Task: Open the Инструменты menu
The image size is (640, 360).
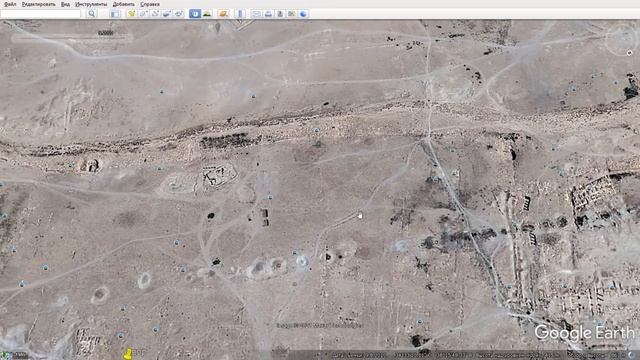Action: tap(91, 4)
